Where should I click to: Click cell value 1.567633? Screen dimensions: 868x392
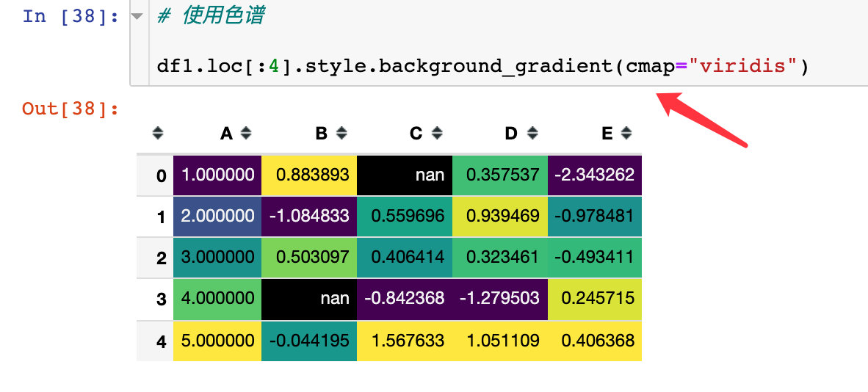pyautogui.click(x=405, y=341)
